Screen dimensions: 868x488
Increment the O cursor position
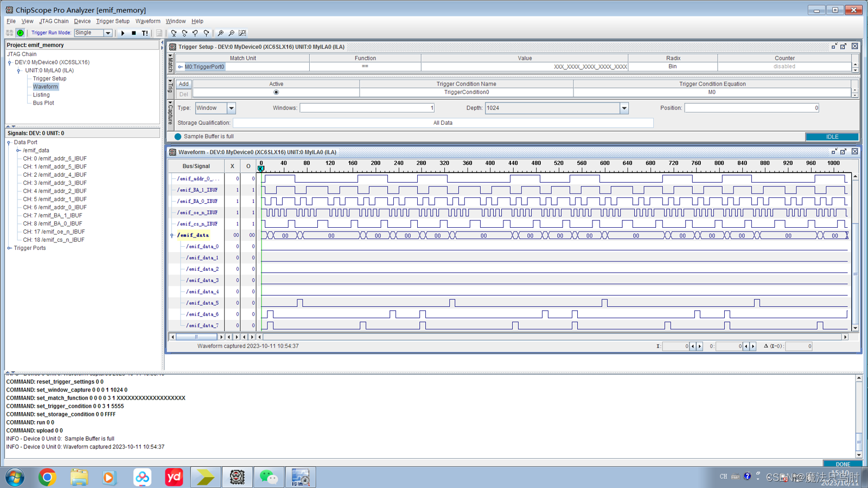point(754,346)
